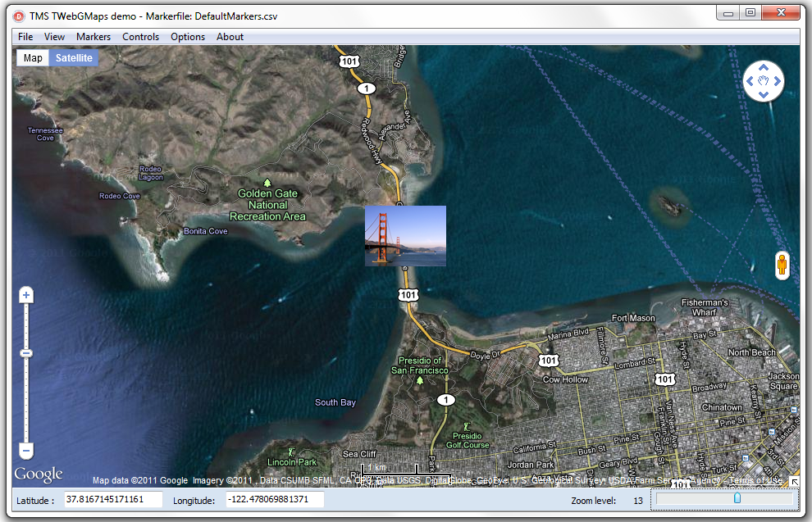The height and width of the screenshot is (522, 812).
Task: Click the Street View pegman icon
Action: (782, 266)
